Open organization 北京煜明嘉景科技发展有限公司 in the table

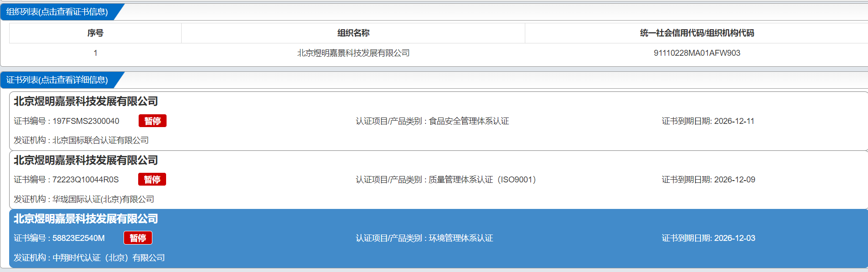pyautogui.click(x=353, y=53)
